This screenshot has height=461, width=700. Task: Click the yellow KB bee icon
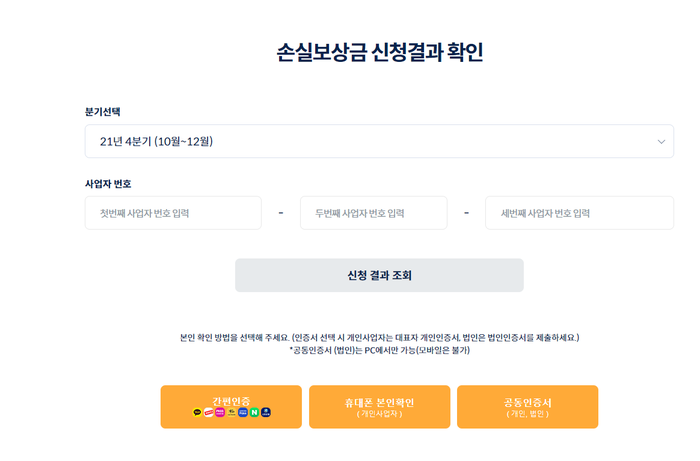tap(231, 412)
